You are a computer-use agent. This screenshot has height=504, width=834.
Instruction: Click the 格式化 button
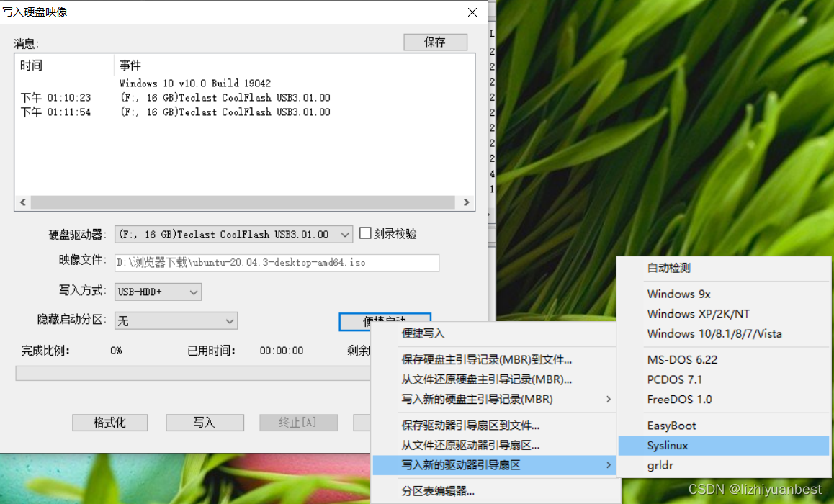[x=110, y=423]
